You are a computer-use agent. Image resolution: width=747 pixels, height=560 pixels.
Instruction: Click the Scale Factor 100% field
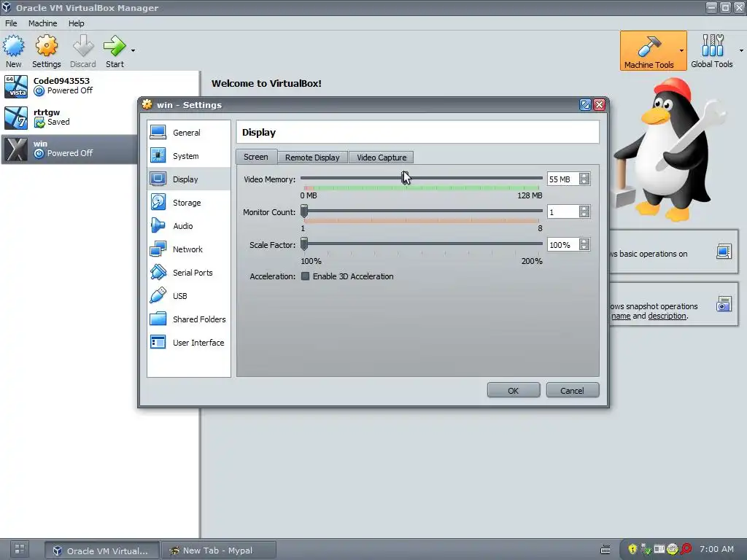tap(563, 245)
